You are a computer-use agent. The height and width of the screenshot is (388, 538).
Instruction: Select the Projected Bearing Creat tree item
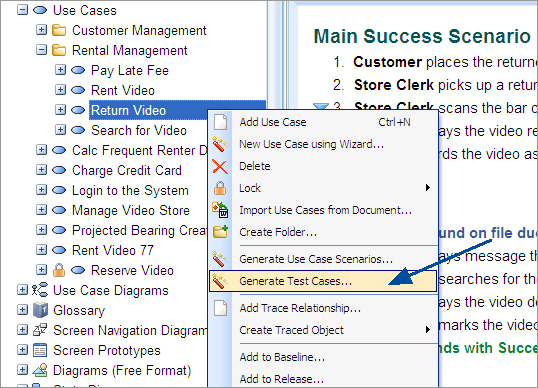(139, 230)
